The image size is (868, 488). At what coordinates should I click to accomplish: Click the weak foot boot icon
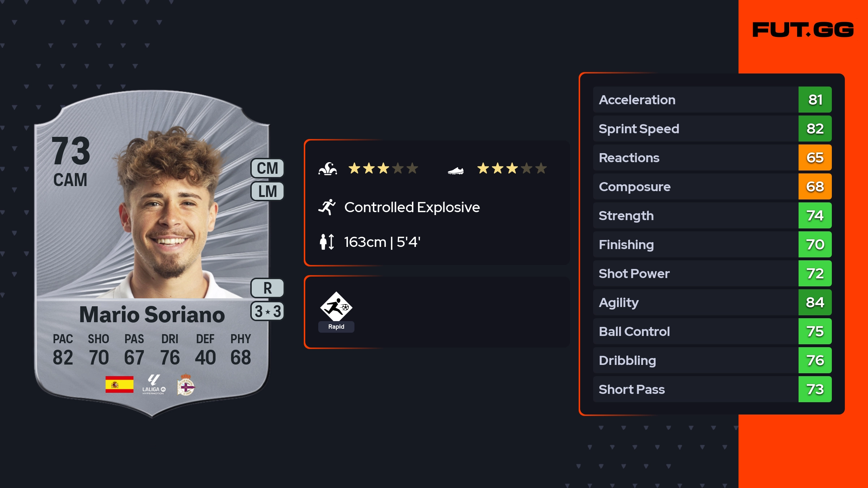[x=456, y=170]
